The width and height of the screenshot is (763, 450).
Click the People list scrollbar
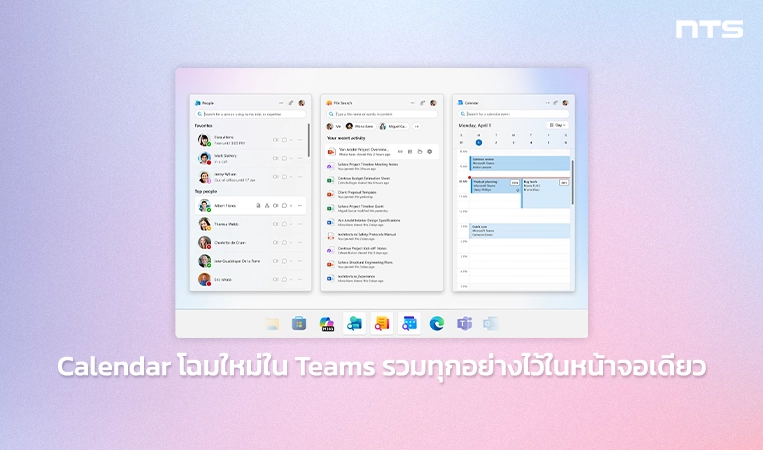[x=309, y=140]
